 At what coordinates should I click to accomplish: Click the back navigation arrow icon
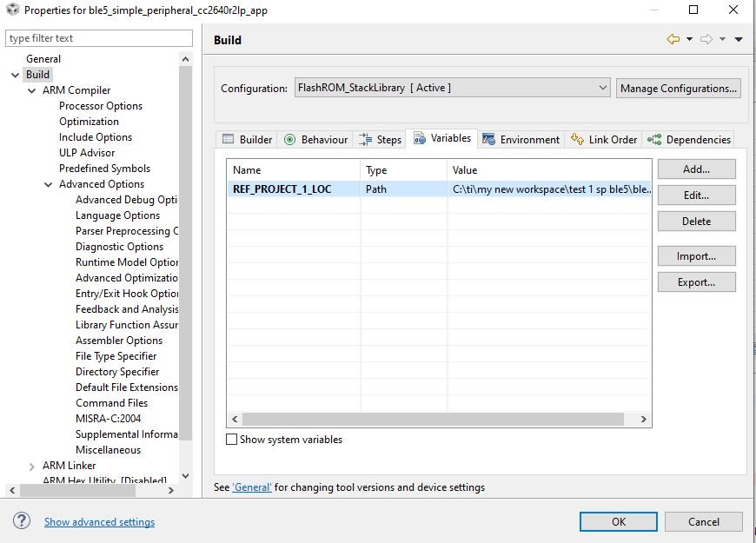coord(673,39)
